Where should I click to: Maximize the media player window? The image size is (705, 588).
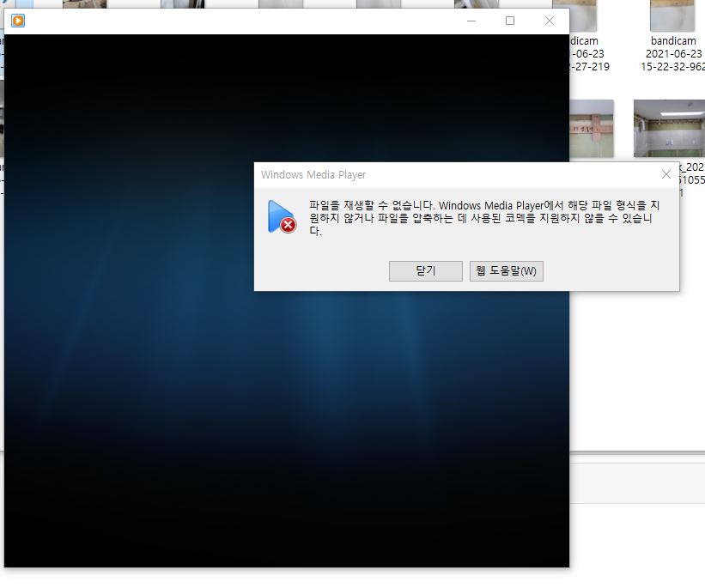pyautogui.click(x=510, y=21)
